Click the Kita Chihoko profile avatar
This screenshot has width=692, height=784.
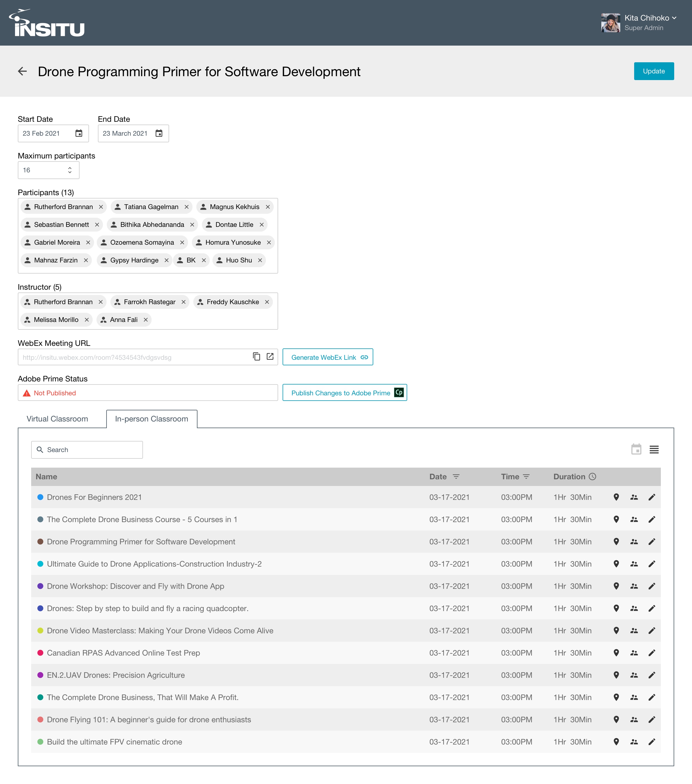click(610, 23)
